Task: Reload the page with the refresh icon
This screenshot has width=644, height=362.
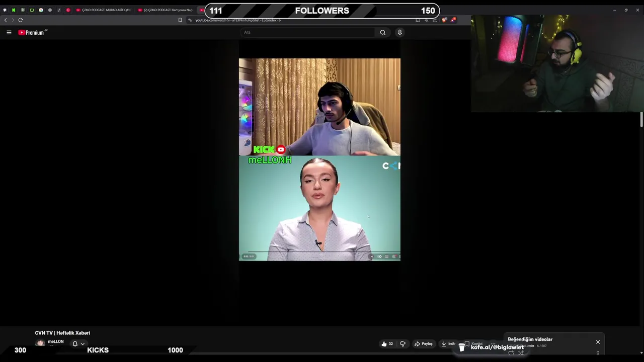Action: 21,20
